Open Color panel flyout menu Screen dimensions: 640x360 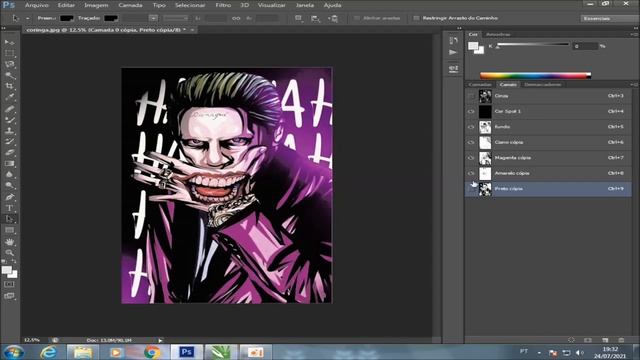[633, 35]
